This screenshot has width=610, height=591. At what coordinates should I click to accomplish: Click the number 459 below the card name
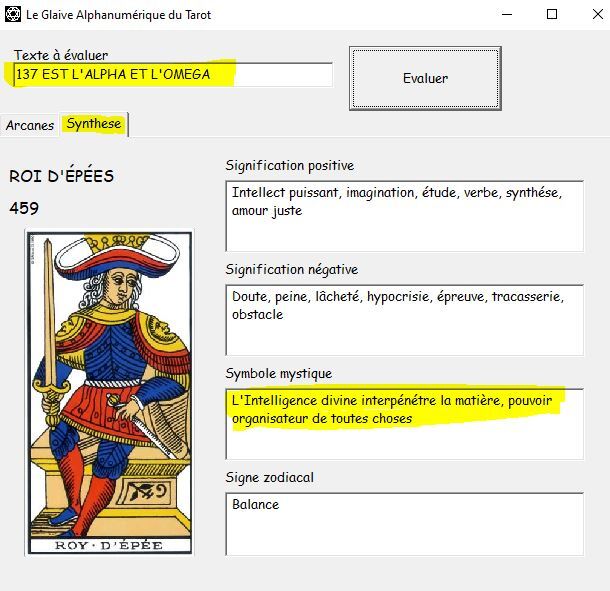point(24,208)
